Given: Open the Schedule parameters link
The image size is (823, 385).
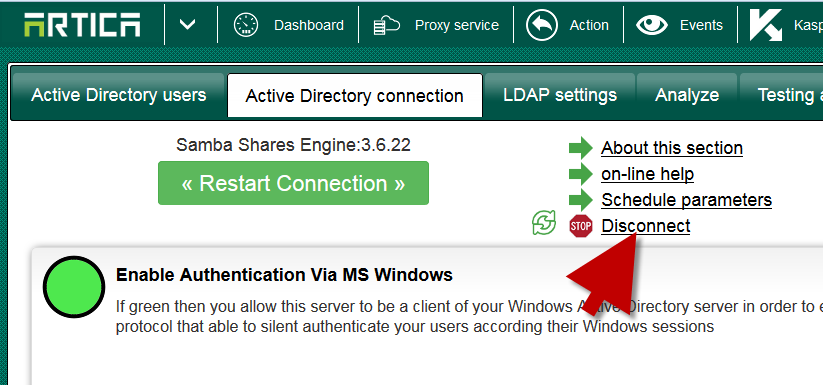Looking at the screenshot, I should pyautogui.click(x=687, y=200).
